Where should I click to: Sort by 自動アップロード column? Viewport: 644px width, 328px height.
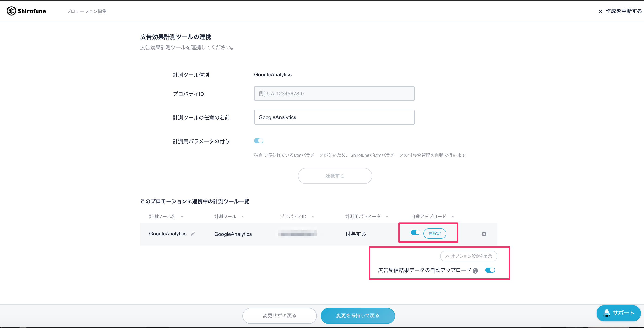[x=433, y=217]
